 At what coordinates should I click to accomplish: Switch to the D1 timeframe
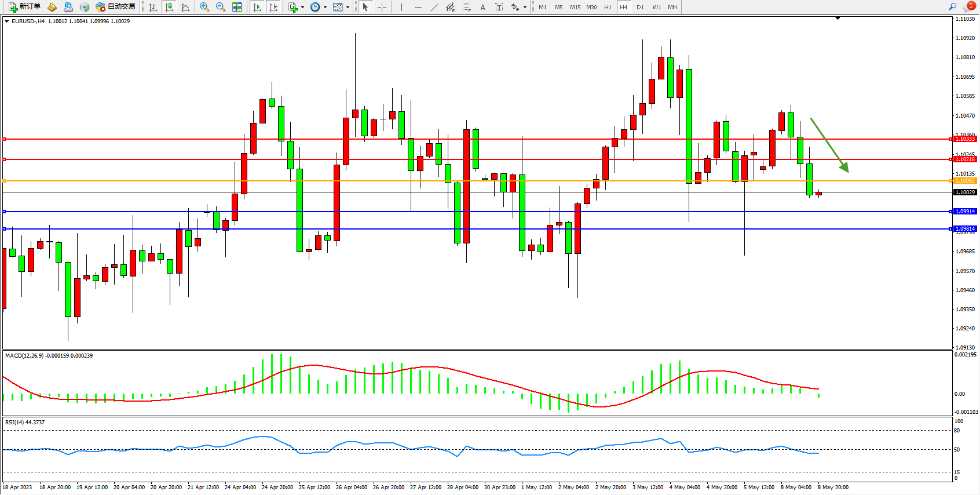pyautogui.click(x=640, y=7)
